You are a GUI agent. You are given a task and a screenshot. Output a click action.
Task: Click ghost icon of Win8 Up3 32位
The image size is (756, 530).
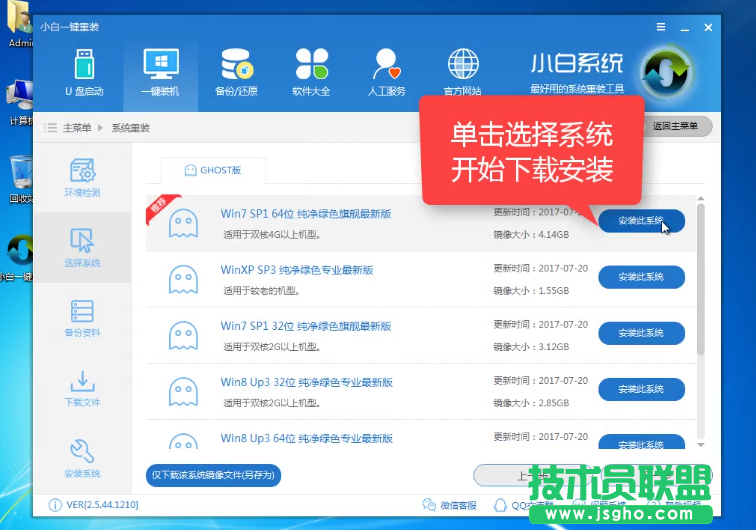pyautogui.click(x=183, y=391)
